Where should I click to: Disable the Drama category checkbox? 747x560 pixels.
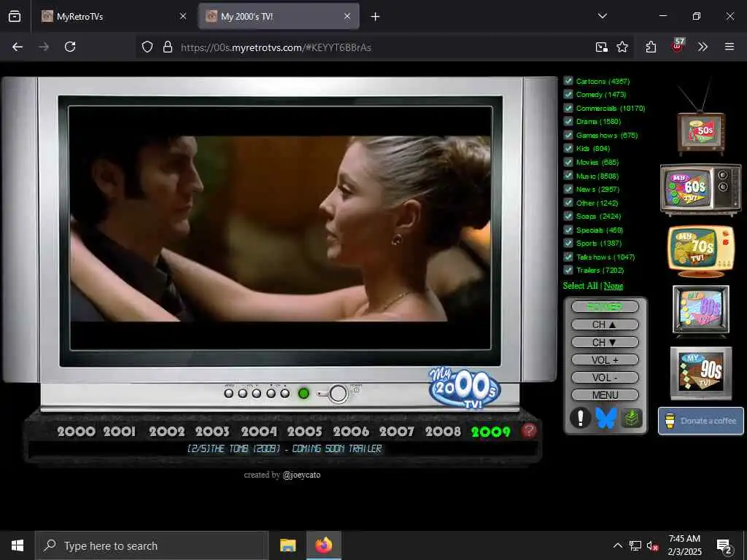[x=568, y=121]
